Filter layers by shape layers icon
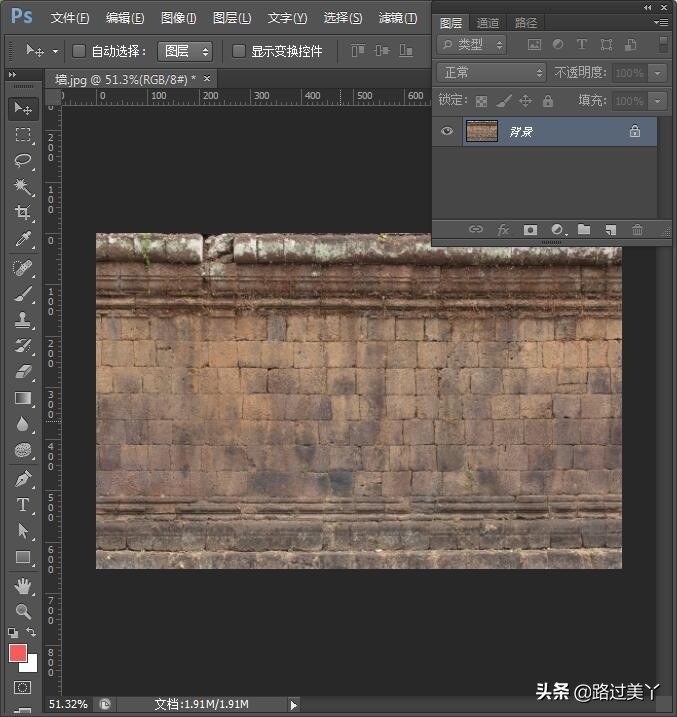 [607, 44]
